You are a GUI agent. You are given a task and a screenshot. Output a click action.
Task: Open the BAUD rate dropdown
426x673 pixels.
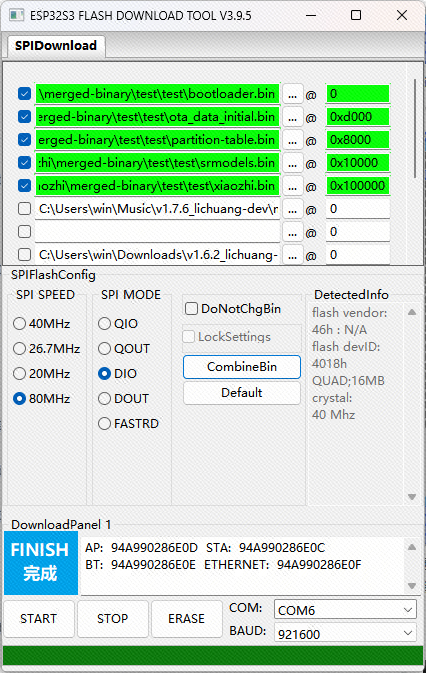345,634
